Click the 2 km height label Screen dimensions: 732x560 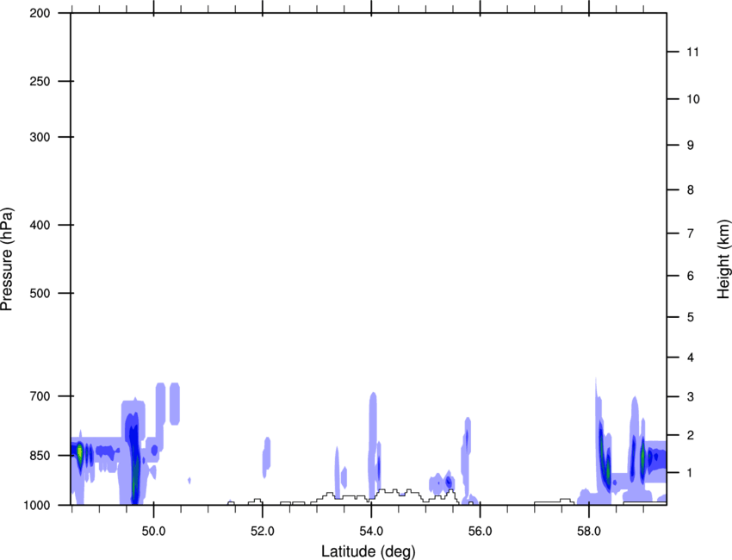[691, 435]
